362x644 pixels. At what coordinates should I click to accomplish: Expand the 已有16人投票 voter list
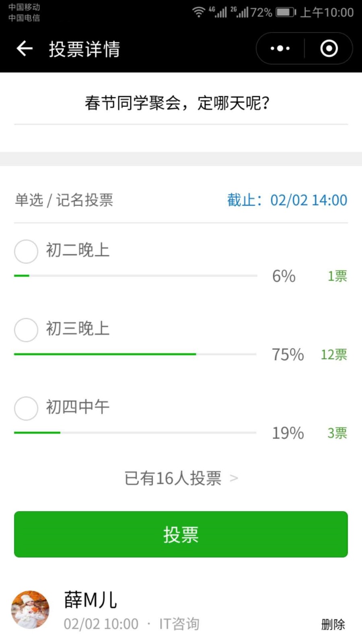181,478
